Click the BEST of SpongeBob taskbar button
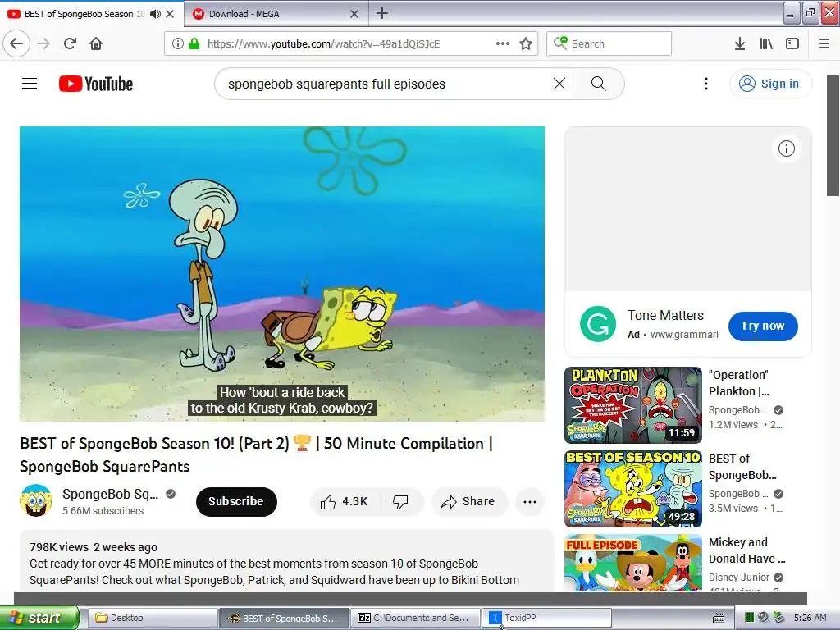 pos(284,618)
